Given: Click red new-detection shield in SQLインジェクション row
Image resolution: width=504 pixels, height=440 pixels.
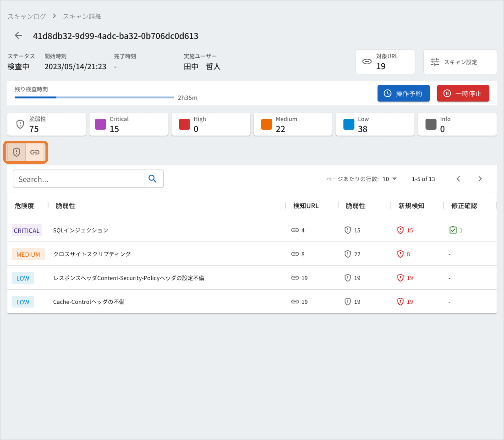Looking at the screenshot, I should click(400, 230).
